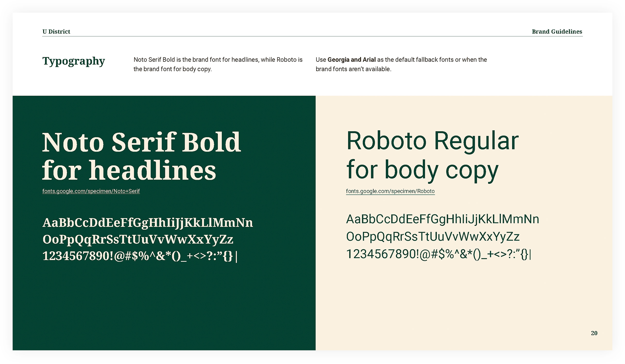Click the fallback fonts description paragraph
This screenshot has height=364, width=625.
point(401,64)
